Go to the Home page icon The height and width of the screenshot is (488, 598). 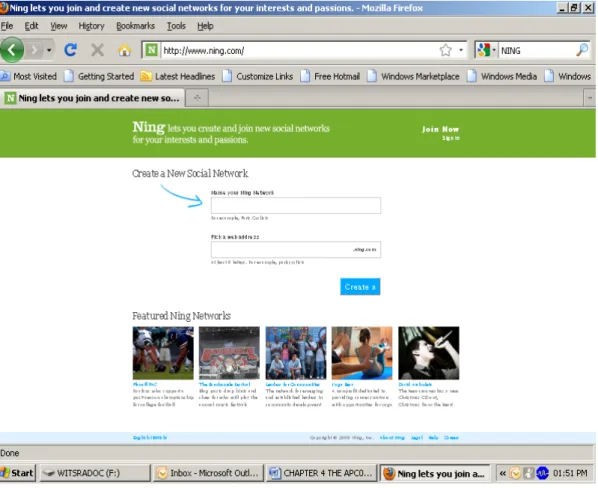tap(124, 50)
